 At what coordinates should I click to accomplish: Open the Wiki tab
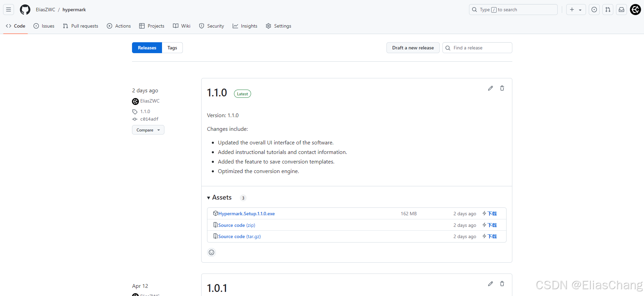click(182, 26)
